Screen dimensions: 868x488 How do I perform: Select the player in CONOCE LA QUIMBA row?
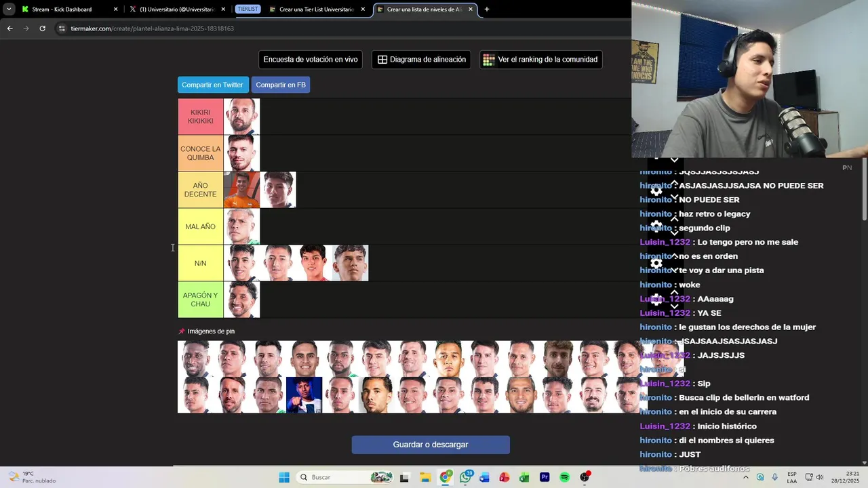click(242, 153)
